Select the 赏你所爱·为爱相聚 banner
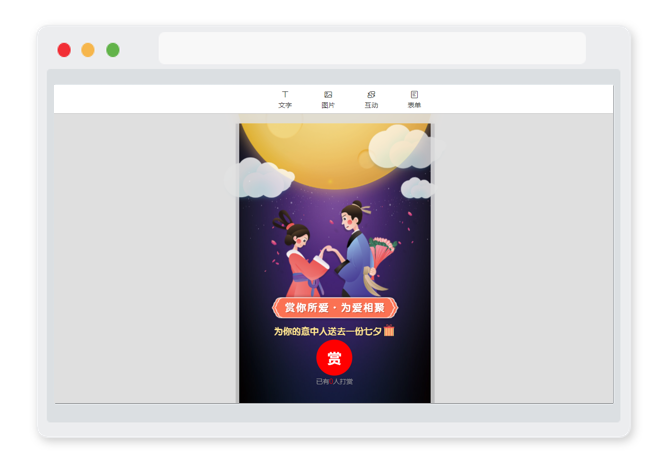Image resolution: width=660 pixels, height=461 pixels. 335,307
